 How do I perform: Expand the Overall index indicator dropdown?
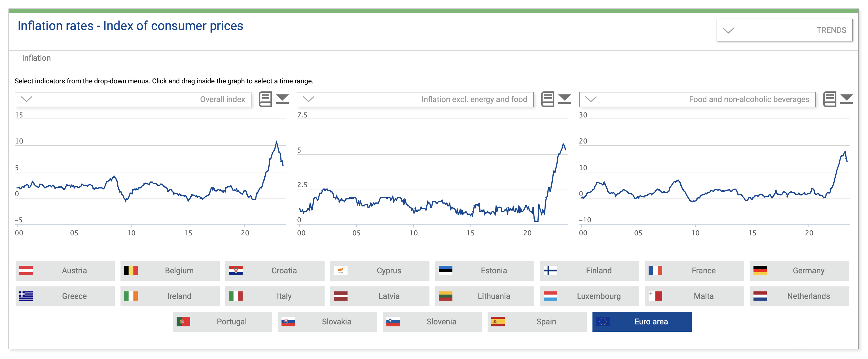pyautogui.click(x=133, y=100)
